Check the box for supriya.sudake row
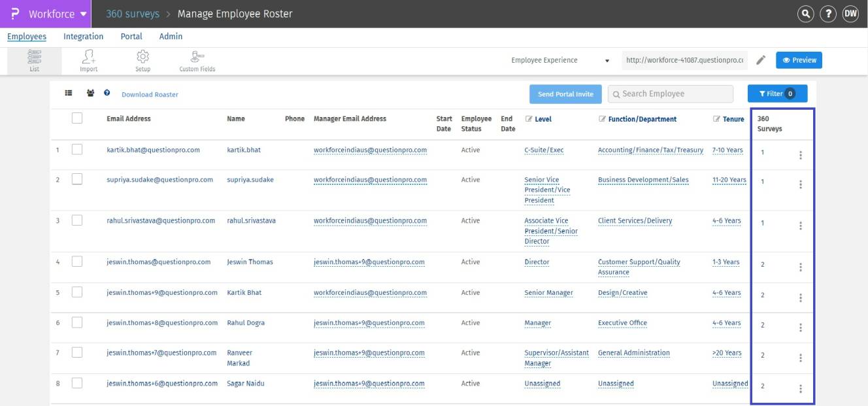868x406 pixels. click(x=77, y=179)
